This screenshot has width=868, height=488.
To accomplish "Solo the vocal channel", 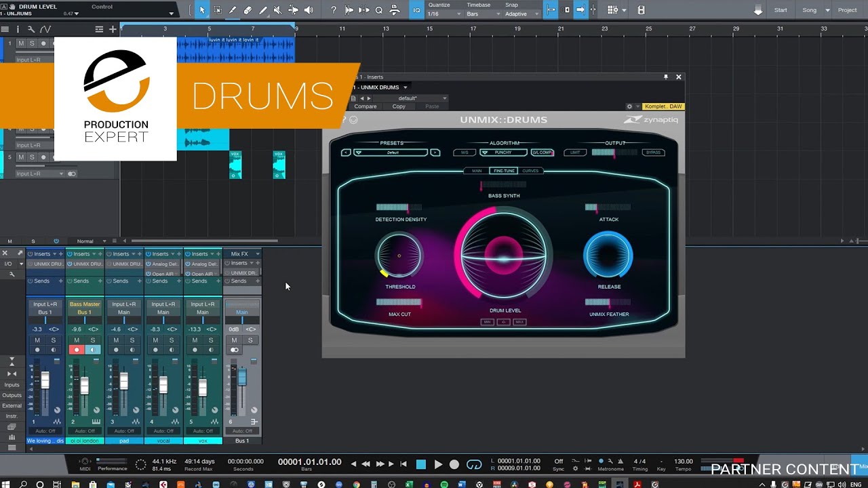I will point(172,340).
